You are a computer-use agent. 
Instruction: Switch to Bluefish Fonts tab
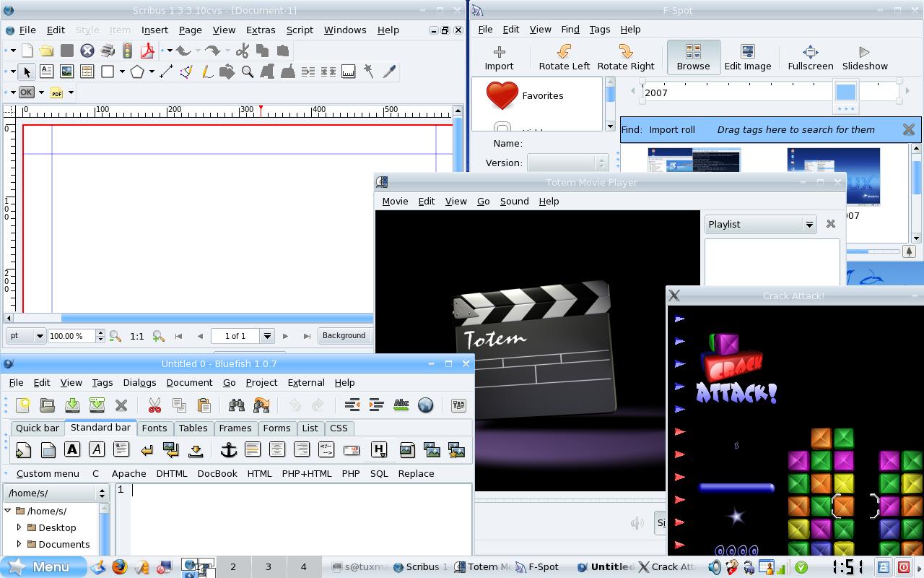(154, 428)
